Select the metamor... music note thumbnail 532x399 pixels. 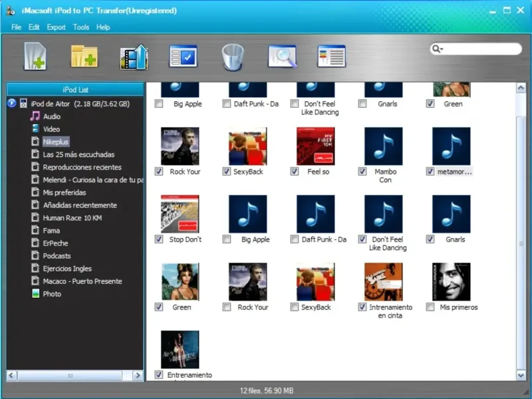452,146
